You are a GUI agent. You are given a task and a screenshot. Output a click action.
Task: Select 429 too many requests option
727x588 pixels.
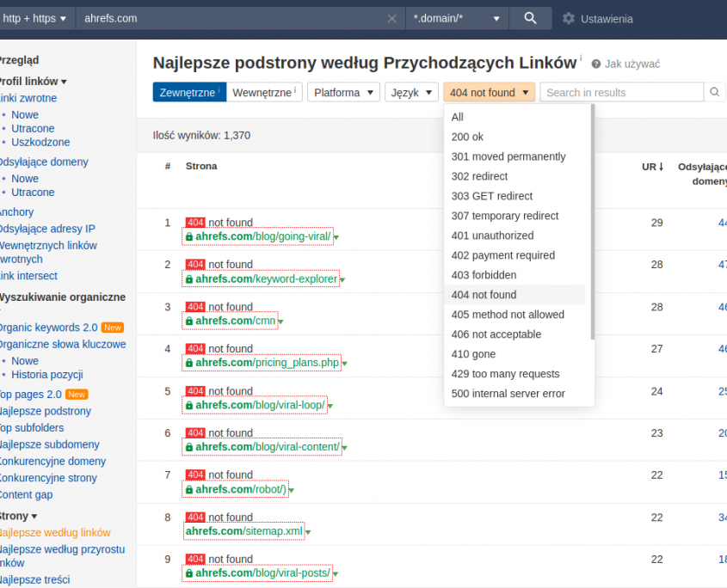(x=514, y=374)
